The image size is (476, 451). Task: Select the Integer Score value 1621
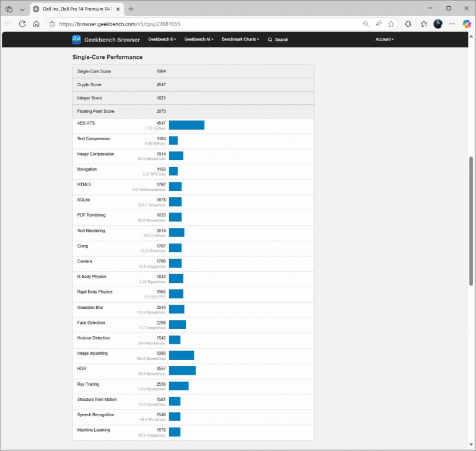(x=161, y=98)
